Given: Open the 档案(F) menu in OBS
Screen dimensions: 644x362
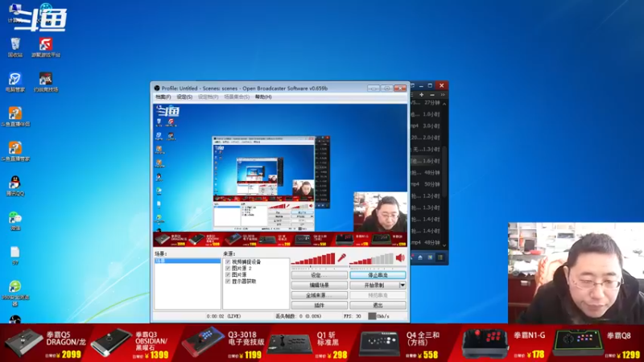Looking at the screenshot, I should click(163, 97).
